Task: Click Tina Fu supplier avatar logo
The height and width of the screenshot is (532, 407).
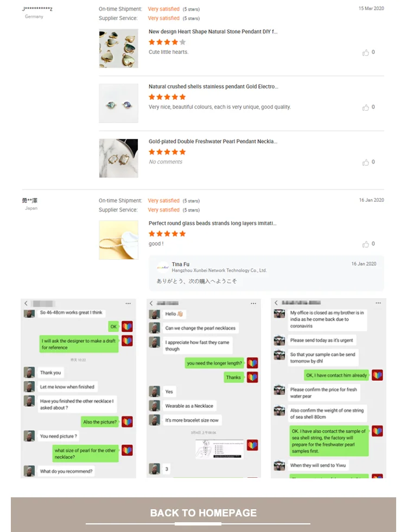Action: tap(163, 267)
